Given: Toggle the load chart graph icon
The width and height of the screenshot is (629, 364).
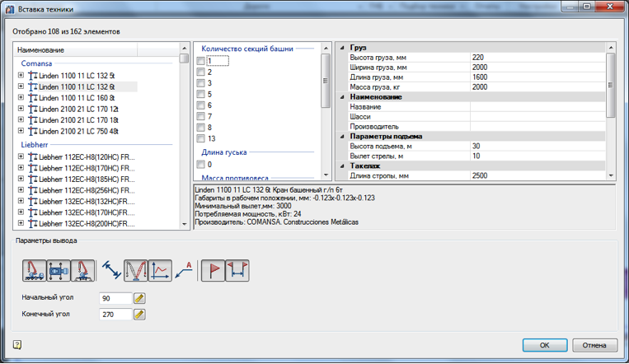Looking at the screenshot, I should [x=160, y=270].
